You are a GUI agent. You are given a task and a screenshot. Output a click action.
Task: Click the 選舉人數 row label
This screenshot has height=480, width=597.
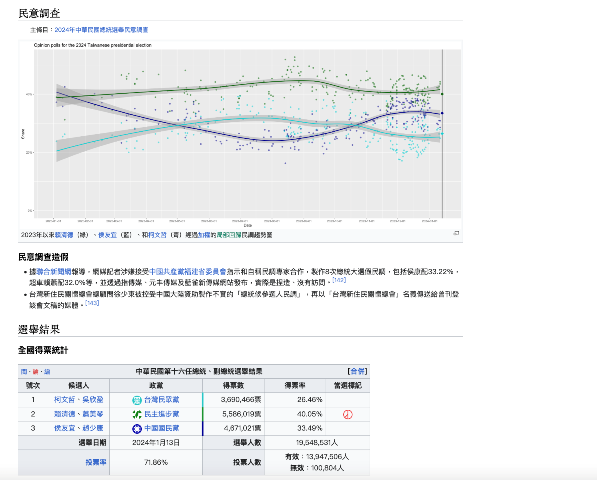tap(247, 442)
